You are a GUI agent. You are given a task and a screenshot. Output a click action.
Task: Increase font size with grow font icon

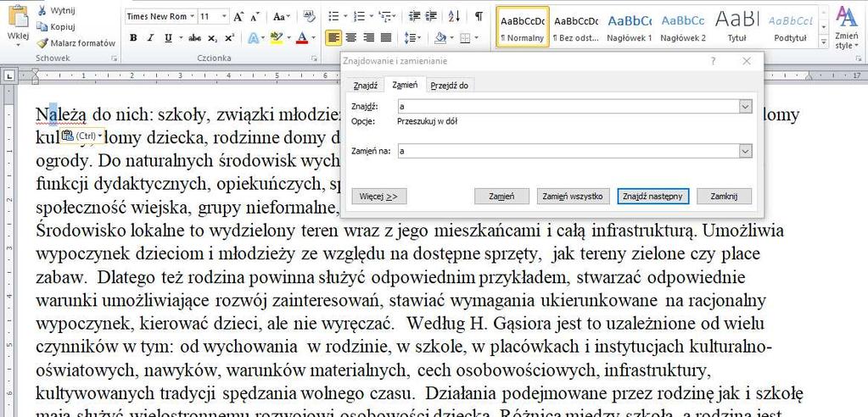(238, 17)
